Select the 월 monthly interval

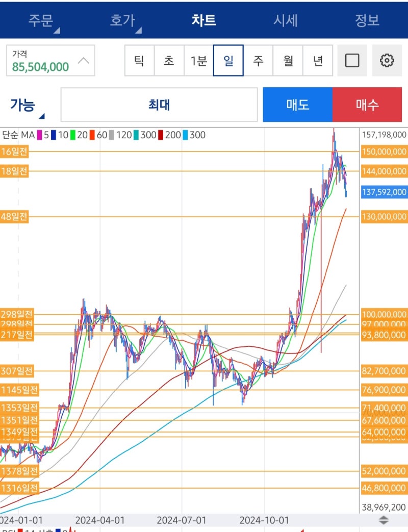288,61
